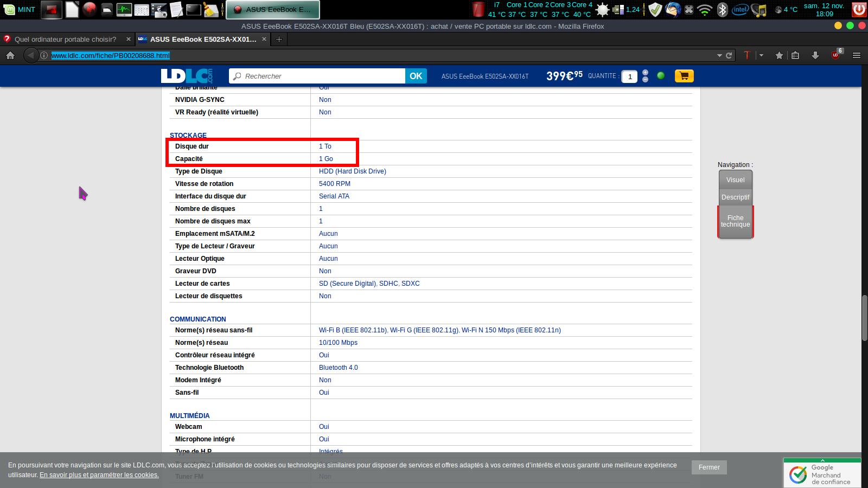Open the broom cleaner launcher
The height and width of the screenshot is (488, 868).
click(211, 9)
